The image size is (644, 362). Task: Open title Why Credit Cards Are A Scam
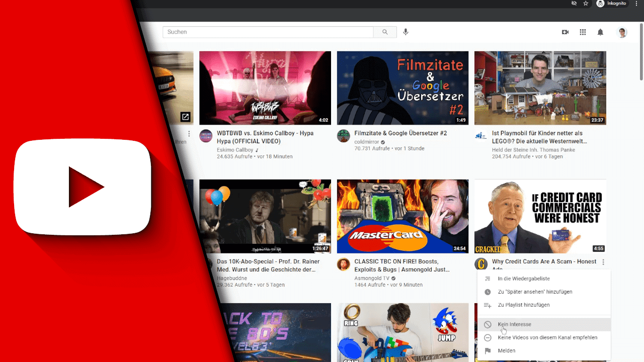(x=544, y=263)
